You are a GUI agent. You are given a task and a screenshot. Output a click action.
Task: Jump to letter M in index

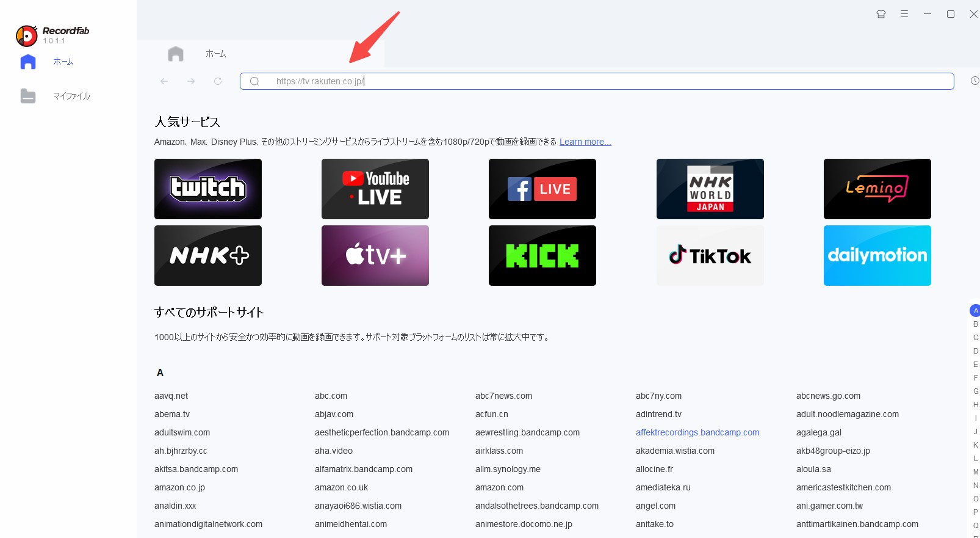coord(976,471)
